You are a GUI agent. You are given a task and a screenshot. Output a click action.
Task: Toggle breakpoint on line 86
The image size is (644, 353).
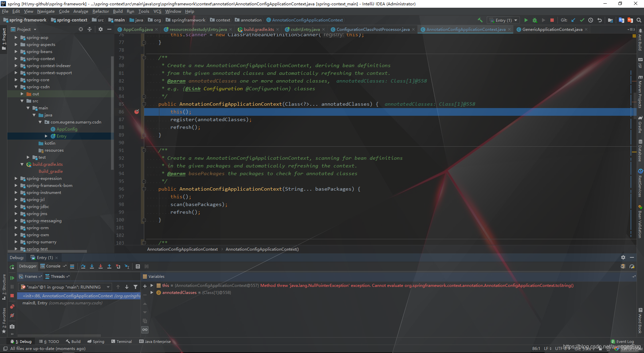point(137,112)
